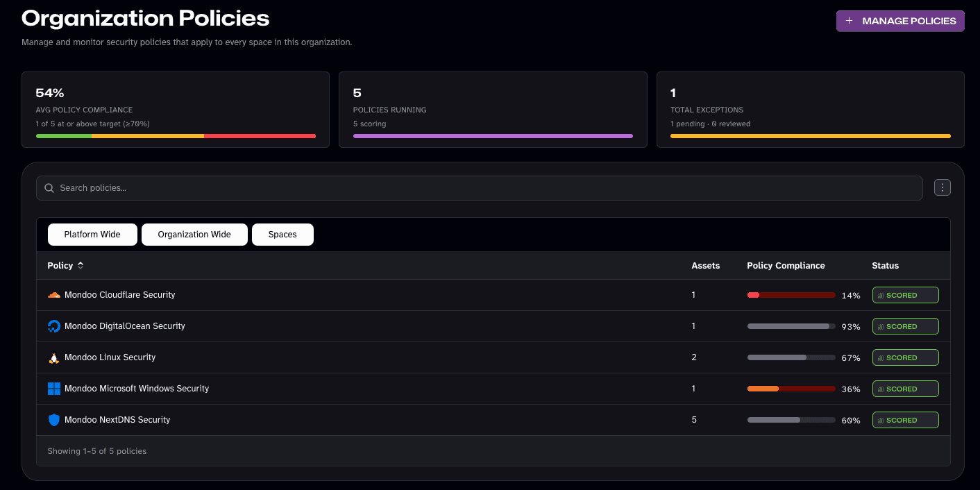This screenshot has width=980, height=490.
Task: Click '1 pending · 0 reviewed' text
Action: 711,124
